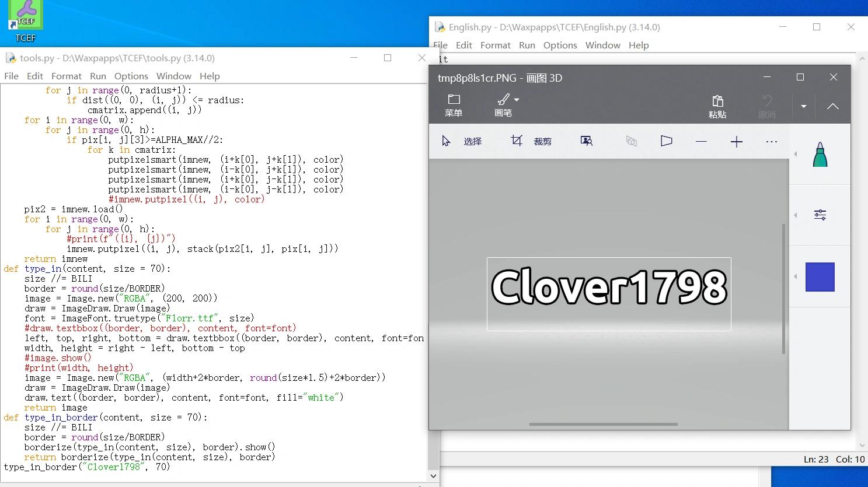The width and height of the screenshot is (868, 487).
Task: Zoom in using the plus icon
Action: pos(736,141)
